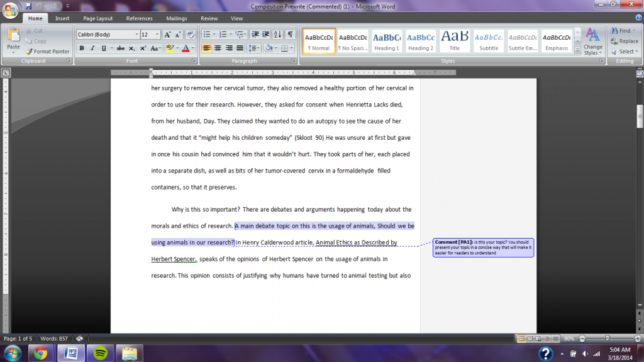Toggle show paragraph marks (pilcrow)
The height and width of the screenshot is (362, 644).
291,35
